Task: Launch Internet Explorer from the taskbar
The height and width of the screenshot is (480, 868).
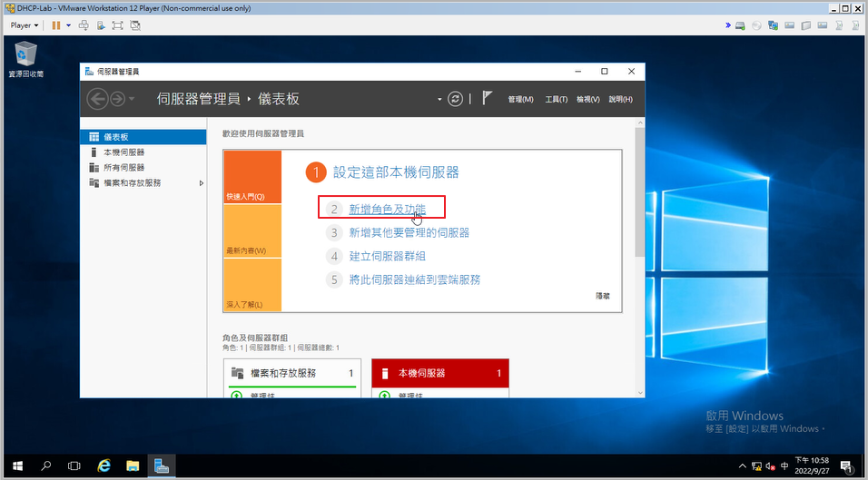Action: (x=104, y=465)
